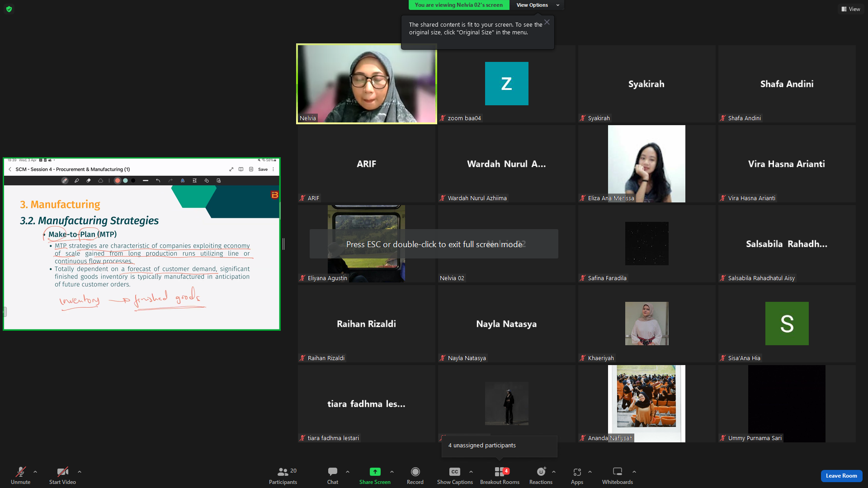Redo the last stroke
The image size is (868, 488).
[x=170, y=181]
